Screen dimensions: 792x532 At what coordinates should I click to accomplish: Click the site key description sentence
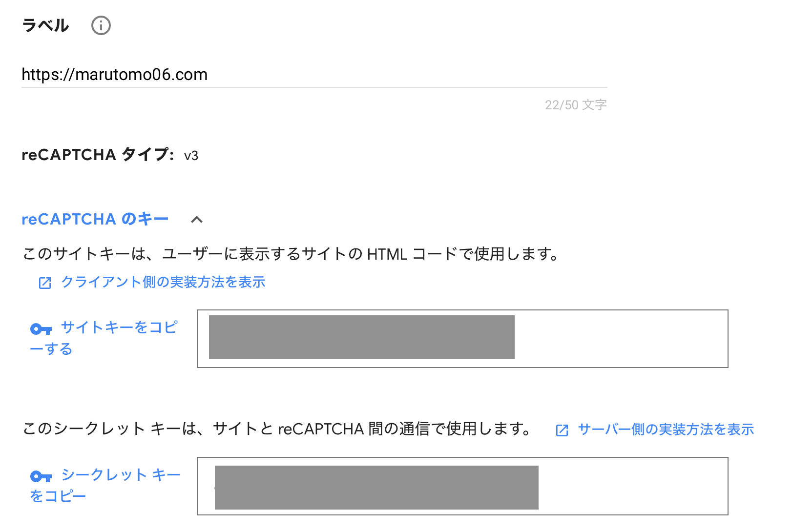pyautogui.click(x=291, y=254)
